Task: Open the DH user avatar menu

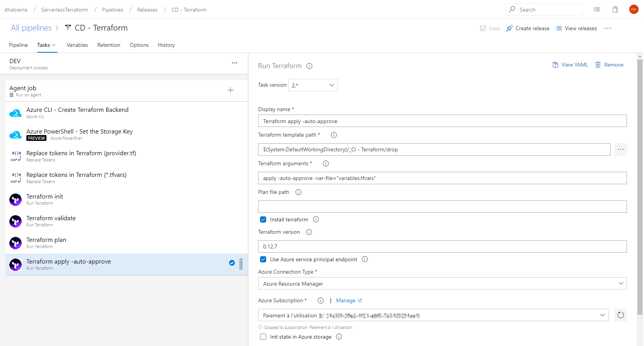Action: tap(634, 9)
